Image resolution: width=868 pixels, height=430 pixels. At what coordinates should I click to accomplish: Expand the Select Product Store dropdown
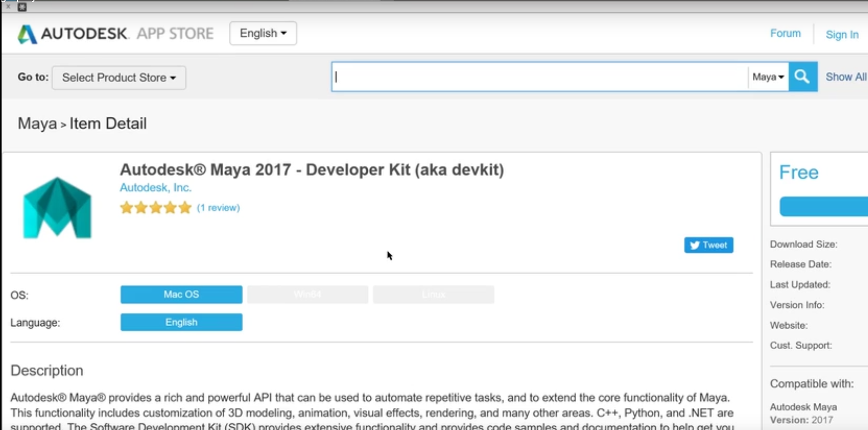click(x=119, y=78)
